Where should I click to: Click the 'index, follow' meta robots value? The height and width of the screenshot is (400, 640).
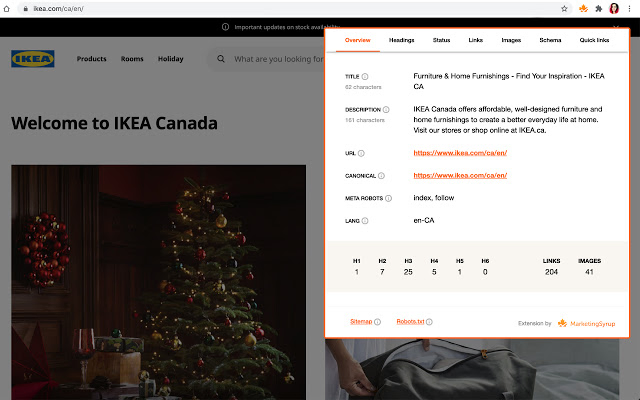[433, 198]
